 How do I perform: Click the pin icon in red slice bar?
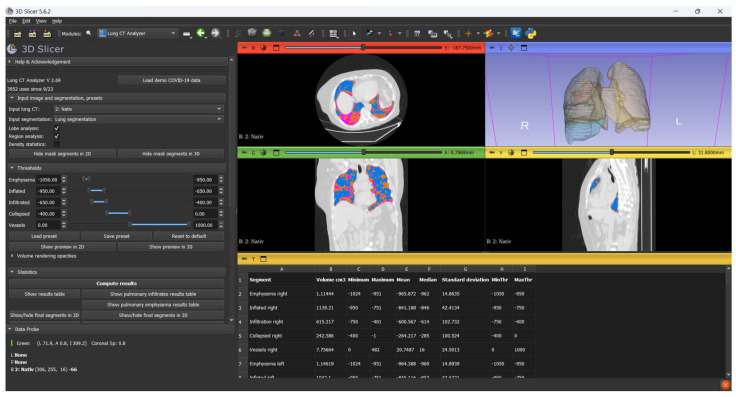click(x=244, y=48)
